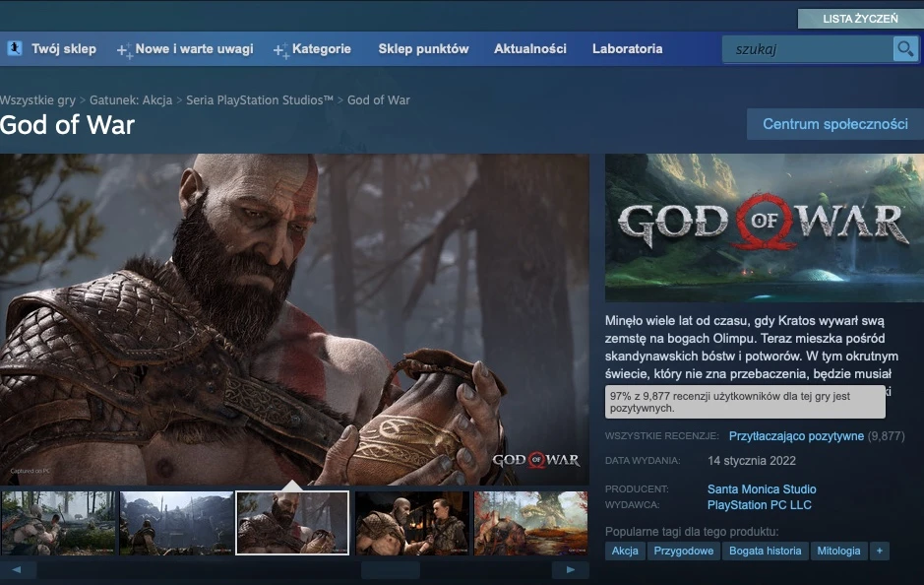Open Sklep punktów tab

tap(423, 49)
